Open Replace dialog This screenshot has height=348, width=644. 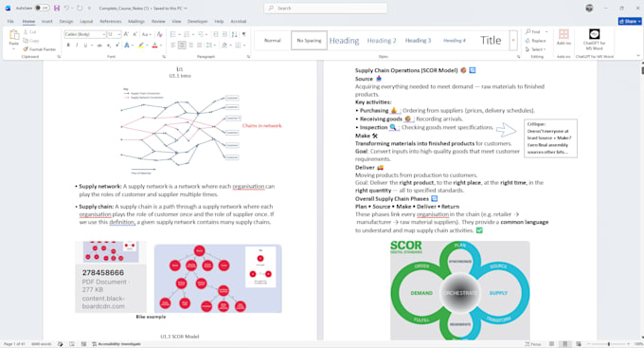[x=536, y=41]
